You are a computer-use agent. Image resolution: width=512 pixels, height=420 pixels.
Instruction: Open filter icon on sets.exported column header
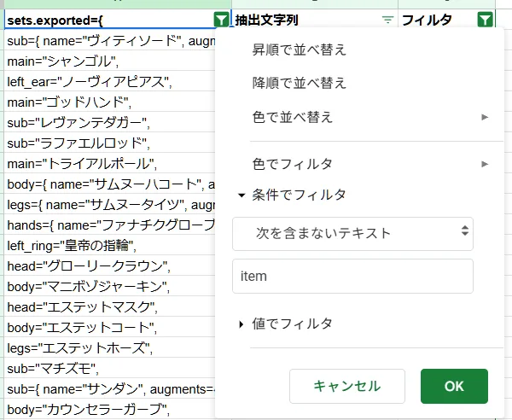[221, 20]
